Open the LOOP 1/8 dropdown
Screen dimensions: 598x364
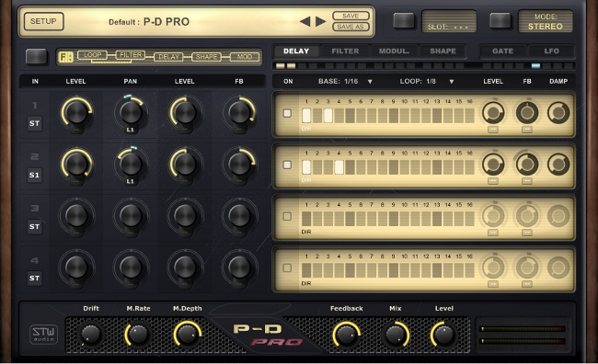pos(427,81)
